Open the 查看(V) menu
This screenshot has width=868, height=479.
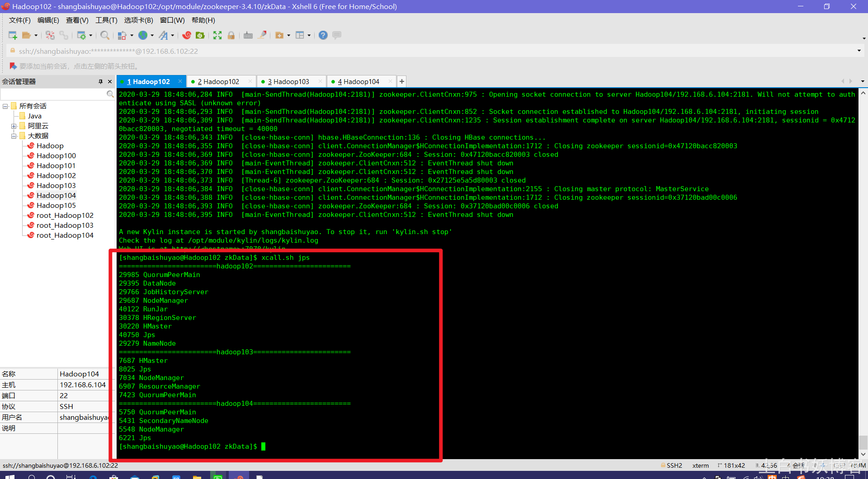click(x=77, y=20)
